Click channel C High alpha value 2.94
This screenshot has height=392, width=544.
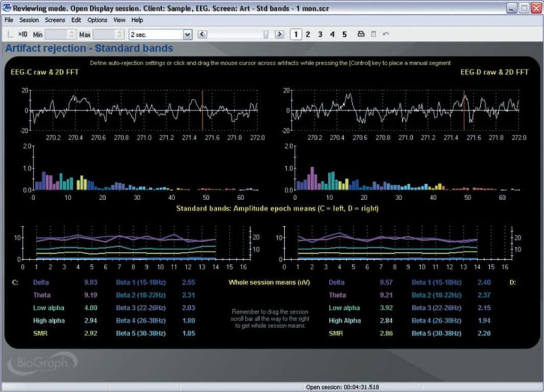pos(90,321)
